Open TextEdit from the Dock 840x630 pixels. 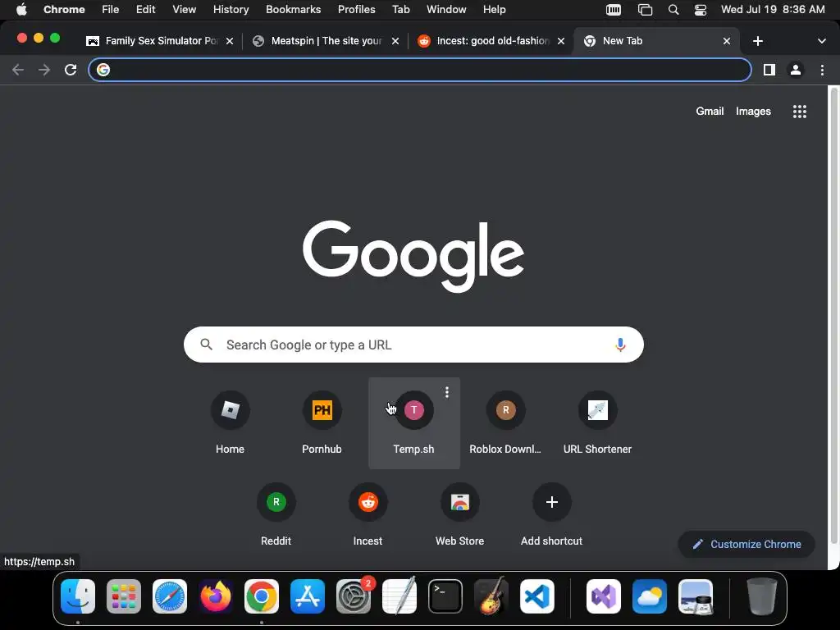pos(399,596)
